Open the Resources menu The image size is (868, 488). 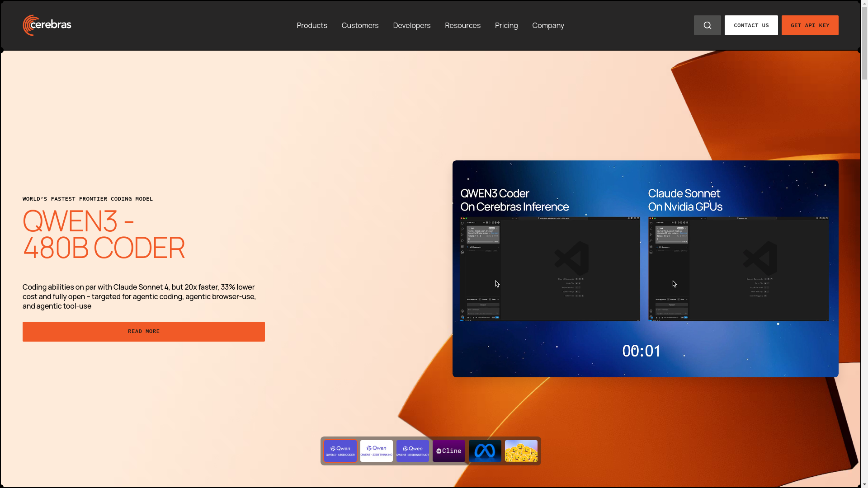tap(462, 25)
